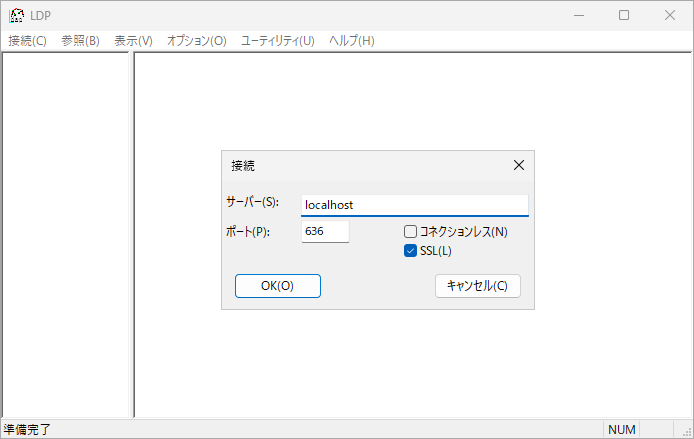Open the ユーティリティ(U) menu
694x439 pixels.
(x=277, y=41)
